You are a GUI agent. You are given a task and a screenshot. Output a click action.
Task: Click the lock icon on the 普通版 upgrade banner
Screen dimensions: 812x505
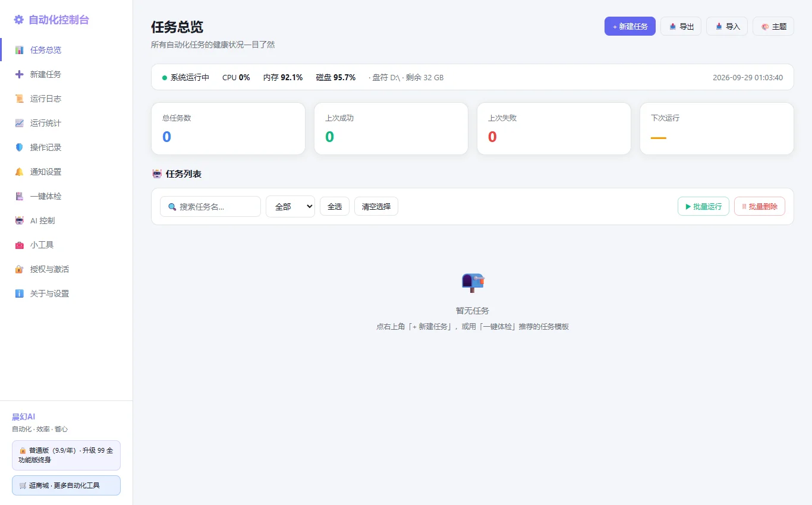click(23, 450)
